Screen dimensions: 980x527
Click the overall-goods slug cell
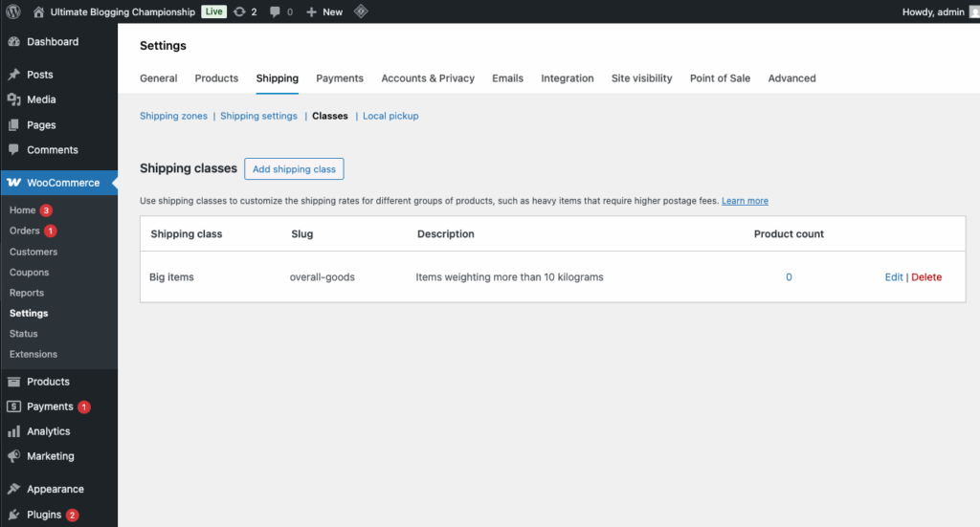pos(322,276)
